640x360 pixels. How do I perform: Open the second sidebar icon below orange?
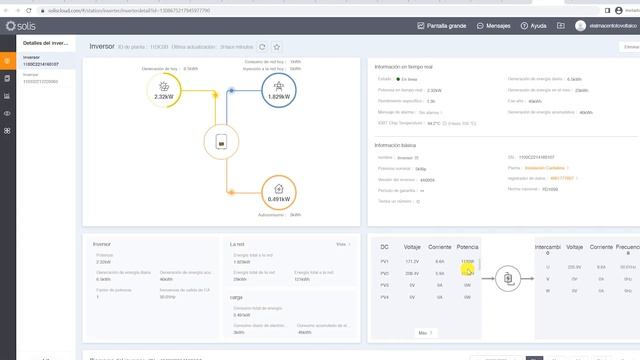click(x=7, y=78)
